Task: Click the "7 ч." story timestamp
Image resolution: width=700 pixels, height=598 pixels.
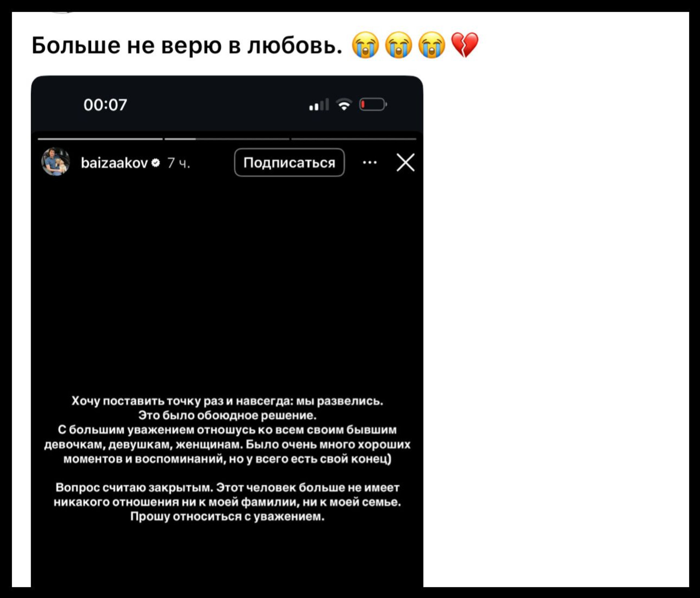Action: pos(179,163)
